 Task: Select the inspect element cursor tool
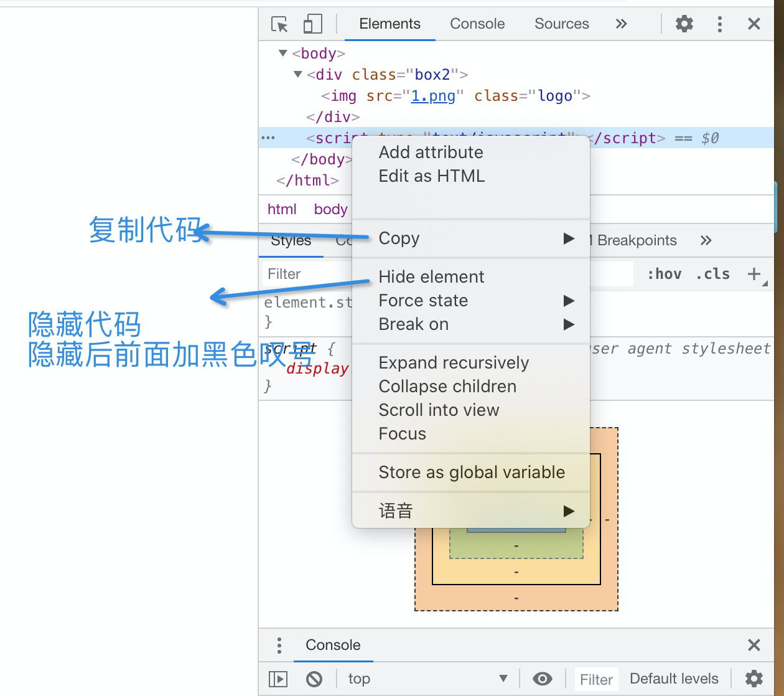tap(279, 24)
